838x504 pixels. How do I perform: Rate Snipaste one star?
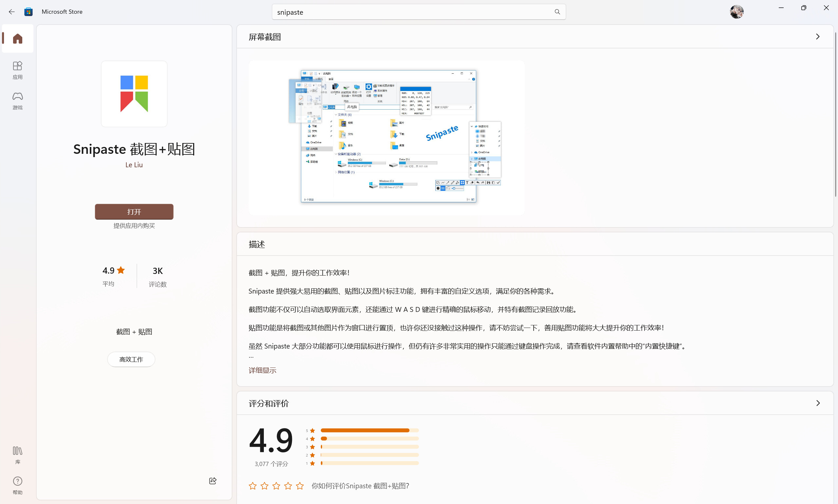253,486
